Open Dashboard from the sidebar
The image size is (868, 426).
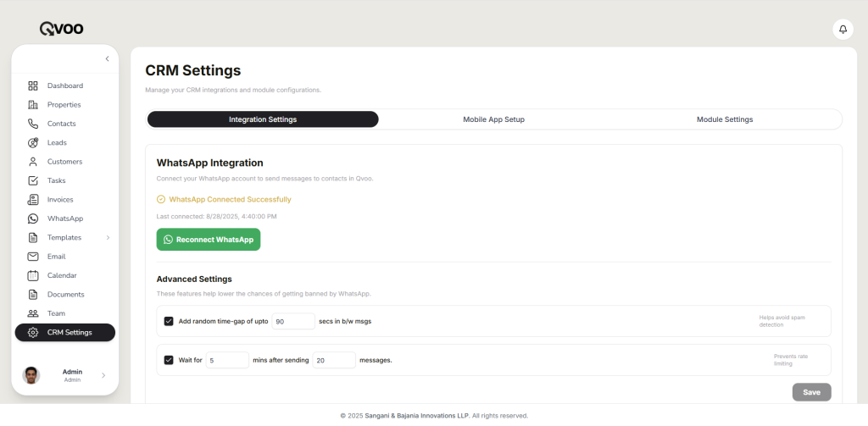[64, 86]
